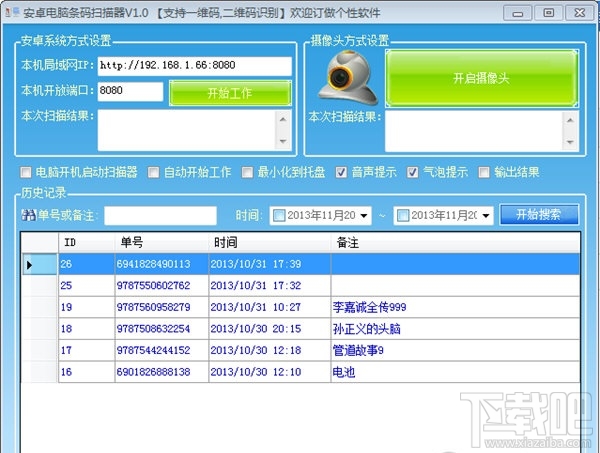Viewport: 600px width, 453px height.
Task: Select barcode 9787544244152
Action: tap(162, 350)
